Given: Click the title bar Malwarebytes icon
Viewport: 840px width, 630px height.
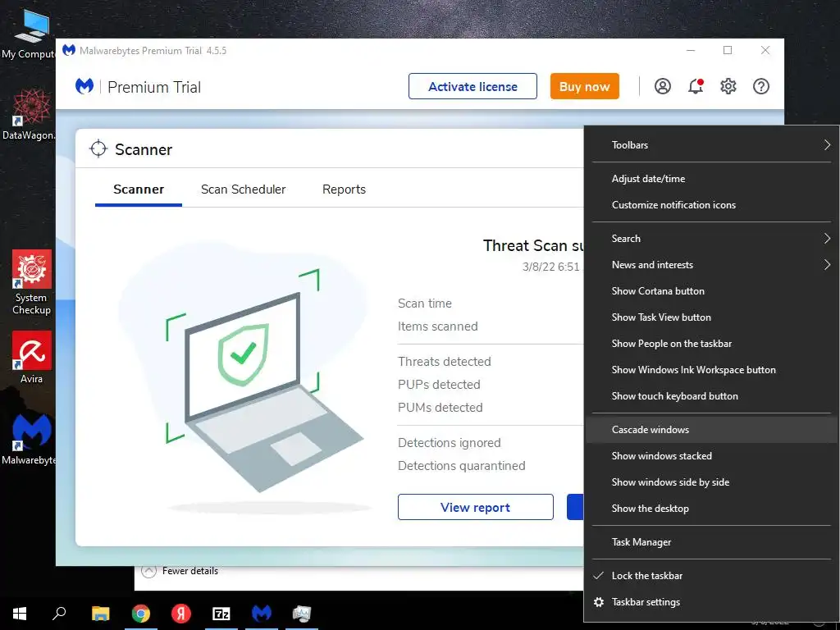Looking at the screenshot, I should [x=69, y=50].
